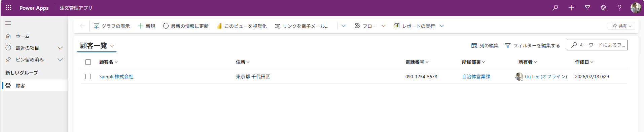This screenshot has height=132, width=644.
Task: Click レポートの実行 command
Action: [x=415, y=26]
